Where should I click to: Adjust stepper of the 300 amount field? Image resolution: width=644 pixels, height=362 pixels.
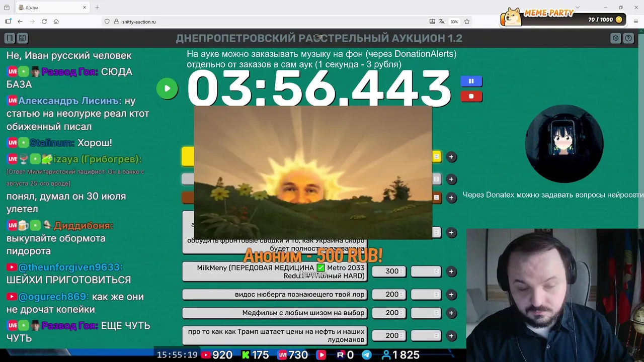(x=401, y=271)
